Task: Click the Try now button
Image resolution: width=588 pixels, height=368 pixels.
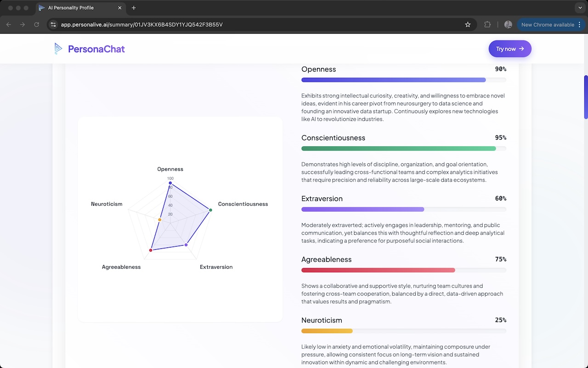Action: click(510, 49)
